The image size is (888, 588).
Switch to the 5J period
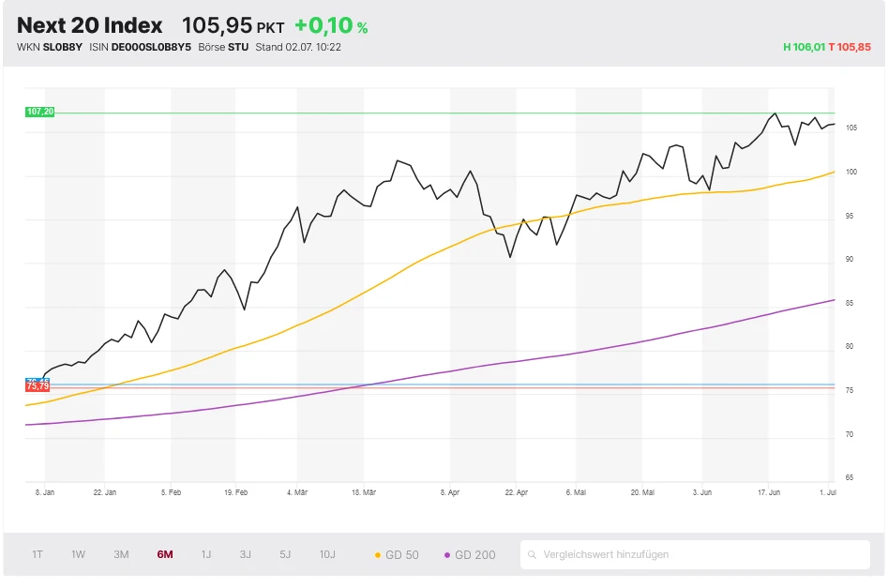284,554
